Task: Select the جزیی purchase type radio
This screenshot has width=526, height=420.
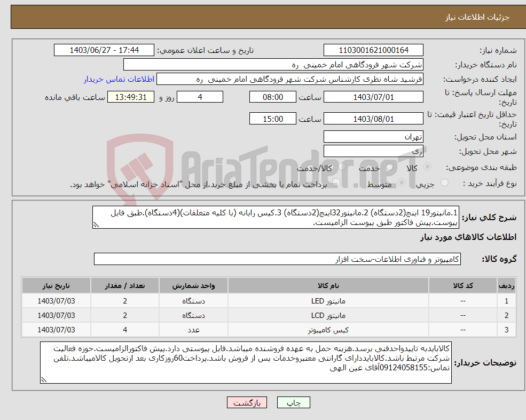Action: 444,183
